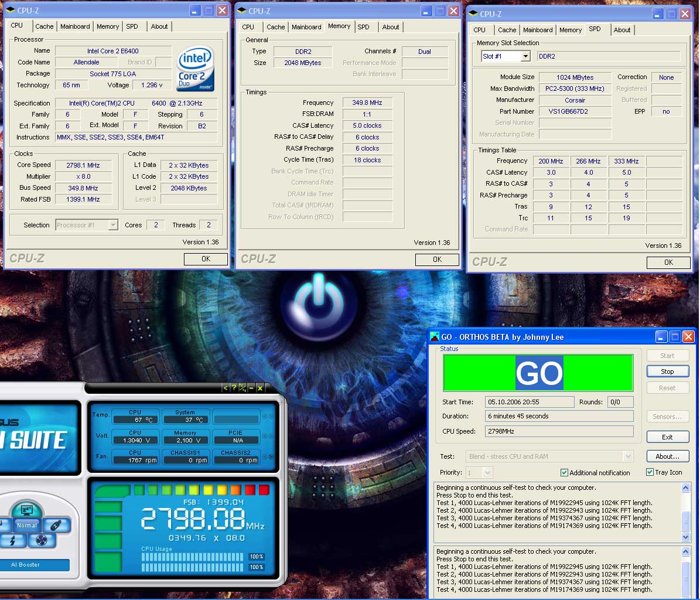
Task: Click the Duration field showing 6 minutes 45 seconds
Action: pos(559,416)
